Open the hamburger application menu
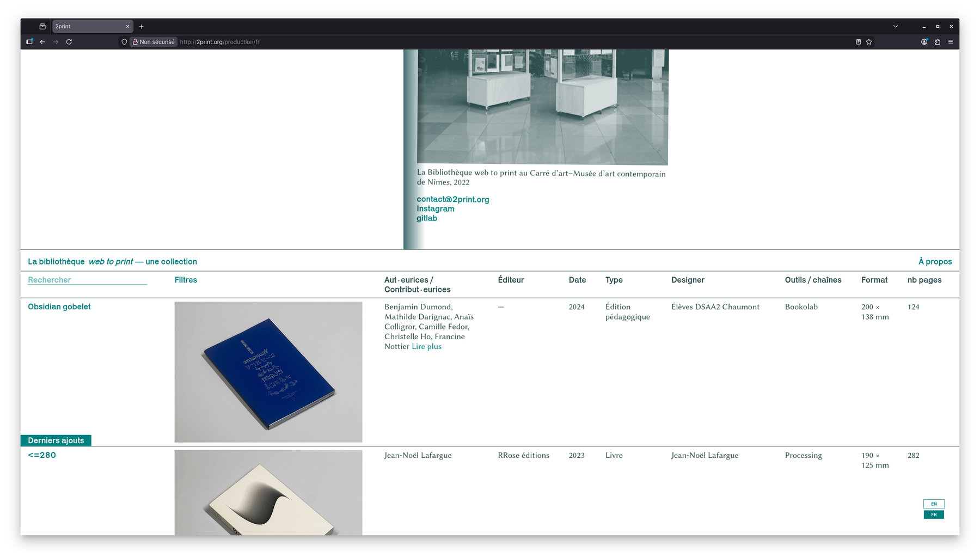980x558 pixels. [x=951, y=42]
